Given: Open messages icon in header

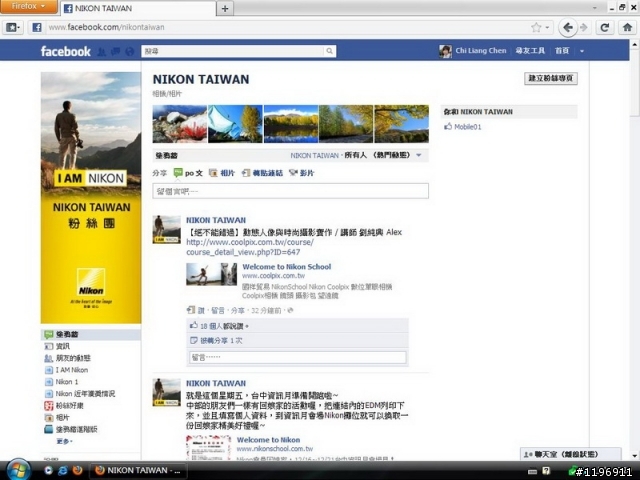Looking at the screenshot, I should point(116,51).
